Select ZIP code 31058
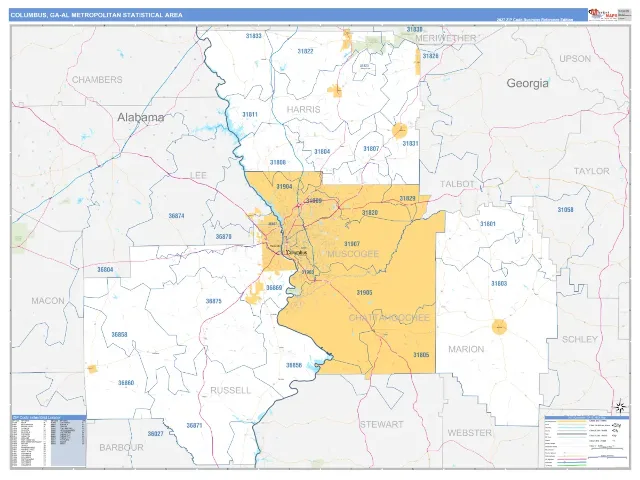 [565, 210]
